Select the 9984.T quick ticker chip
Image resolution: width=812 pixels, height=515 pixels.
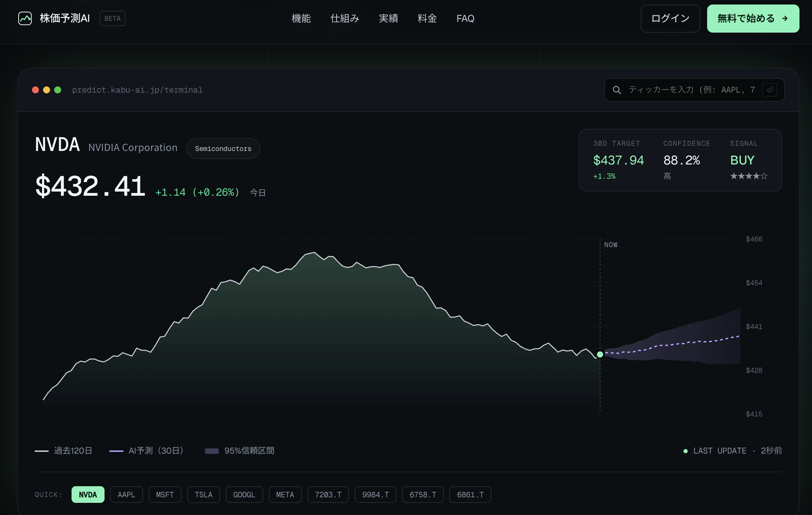(375, 495)
